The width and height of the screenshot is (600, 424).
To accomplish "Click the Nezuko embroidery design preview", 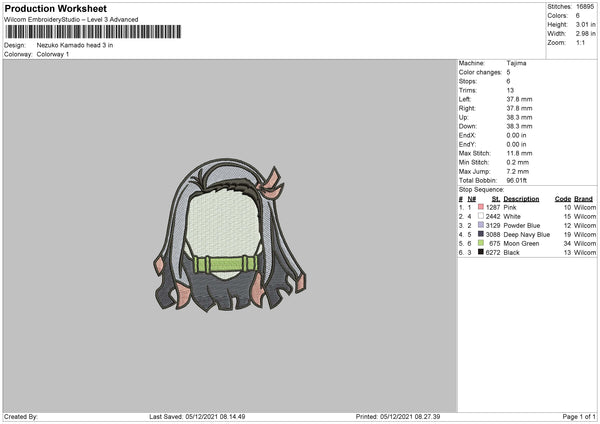I will pos(230,235).
